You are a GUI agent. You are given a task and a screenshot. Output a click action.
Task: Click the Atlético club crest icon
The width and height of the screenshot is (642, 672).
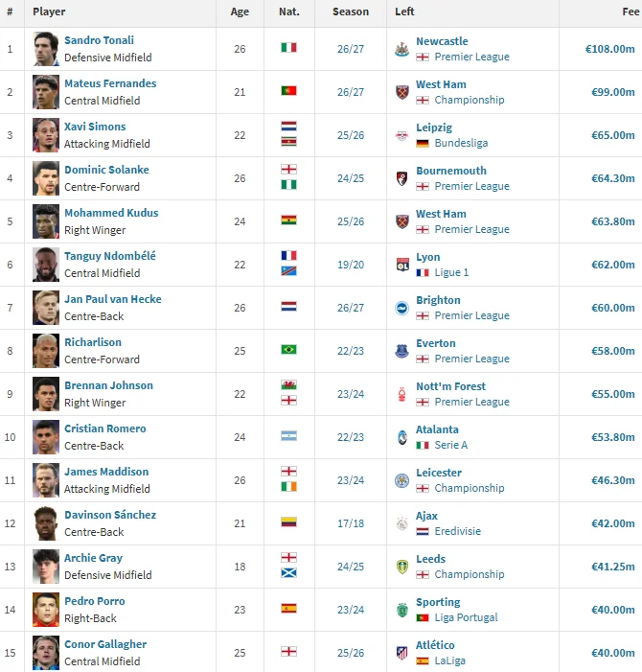coord(401,653)
